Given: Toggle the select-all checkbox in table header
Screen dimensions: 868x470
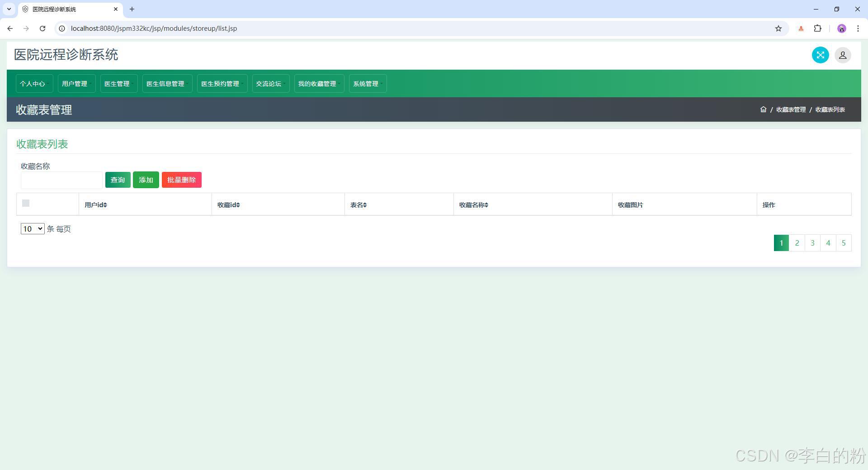Looking at the screenshot, I should click(x=26, y=203).
